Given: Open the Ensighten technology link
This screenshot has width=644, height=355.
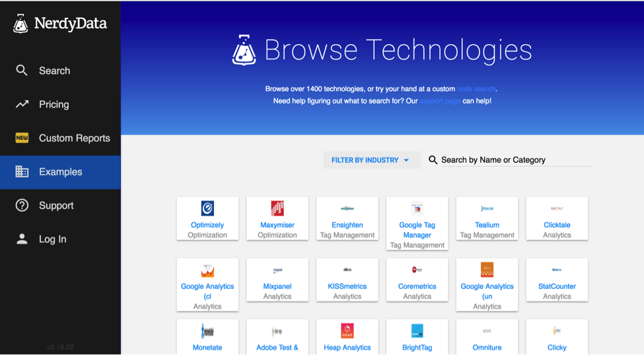Looking at the screenshot, I should tap(347, 225).
